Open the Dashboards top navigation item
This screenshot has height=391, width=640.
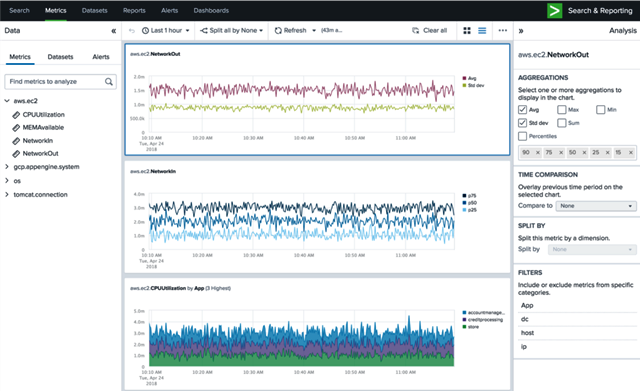(x=211, y=11)
